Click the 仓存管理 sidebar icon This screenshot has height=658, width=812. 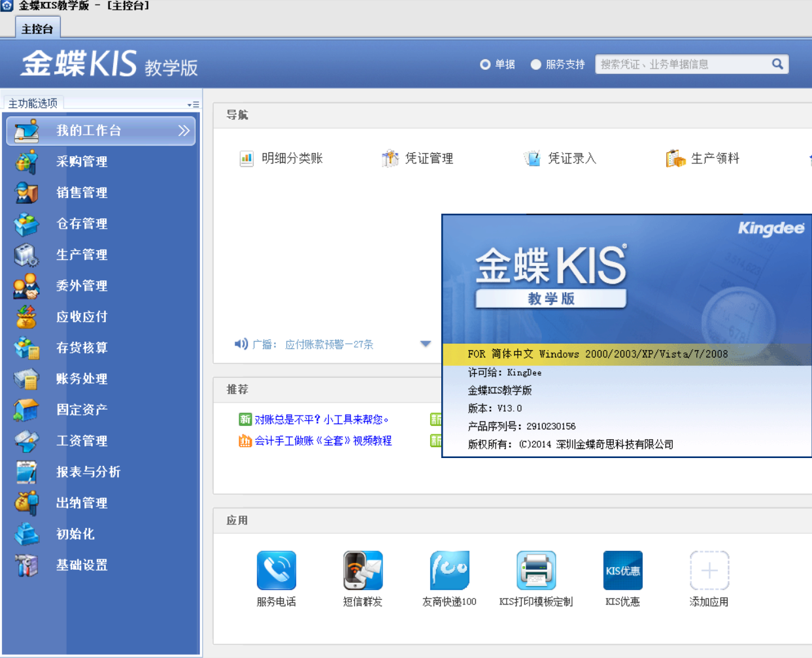[27, 223]
